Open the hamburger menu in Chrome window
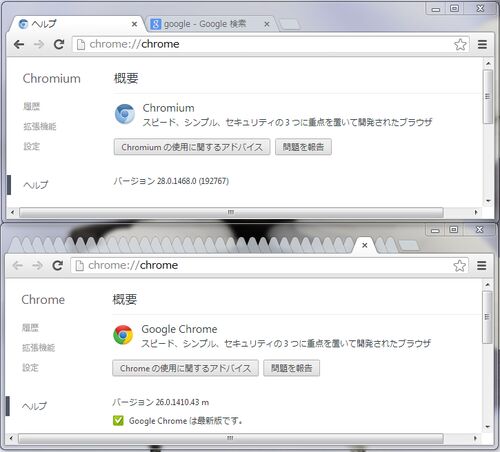The width and height of the screenshot is (500, 452). tap(482, 266)
